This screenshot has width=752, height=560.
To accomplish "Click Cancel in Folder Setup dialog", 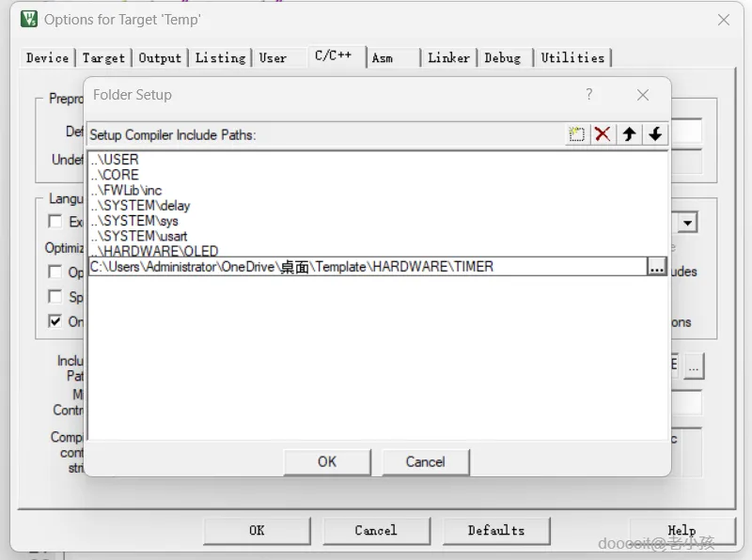I will coord(426,461).
